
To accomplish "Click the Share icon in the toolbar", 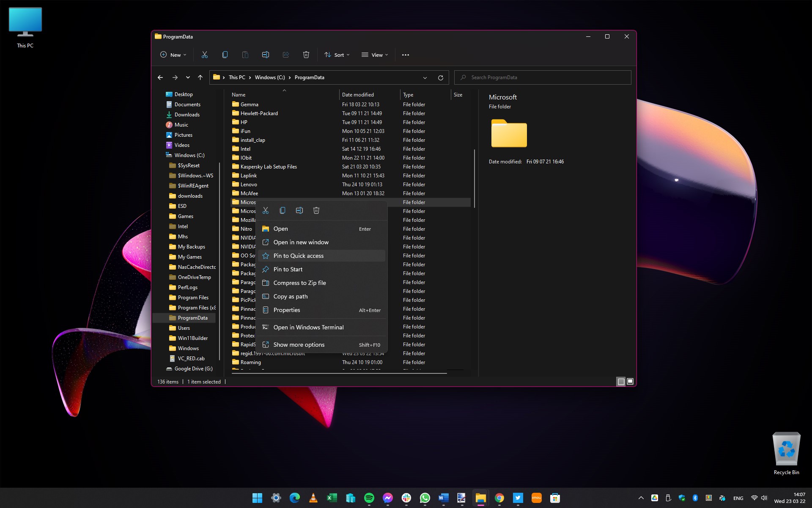I will point(286,55).
